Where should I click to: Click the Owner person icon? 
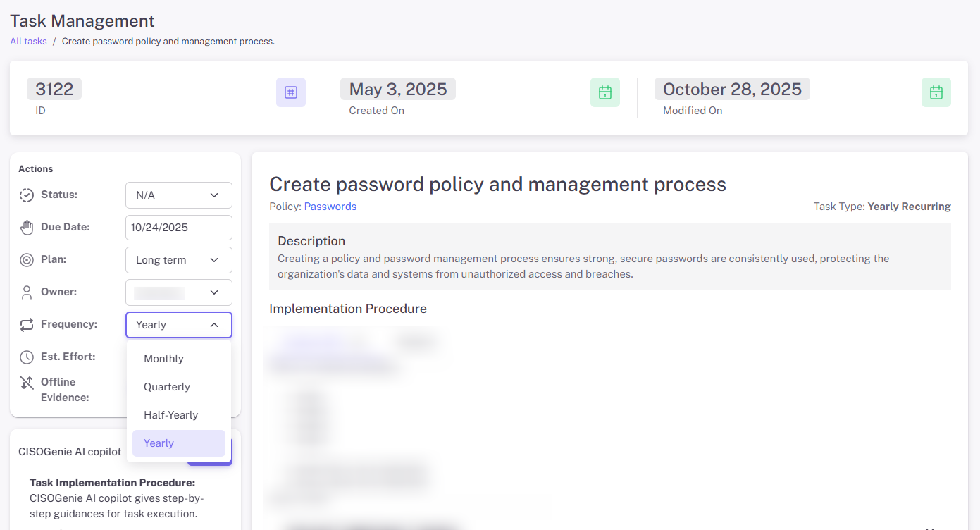(27, 292)
